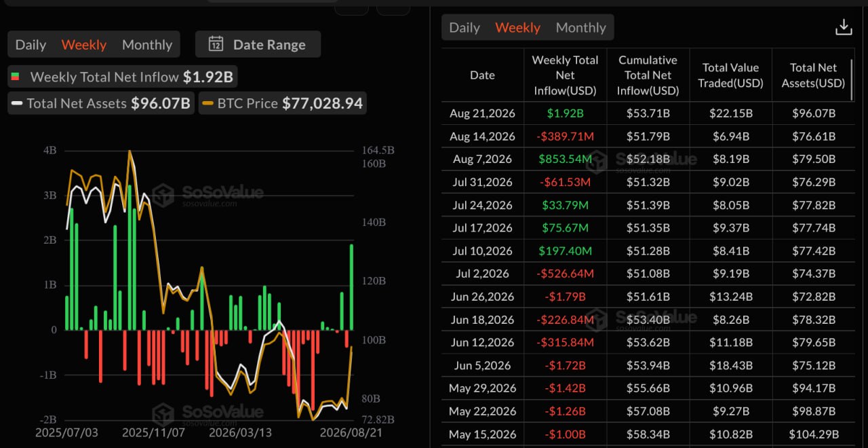Click -$315.84M inflow for Jun 12

coord(565,342)
